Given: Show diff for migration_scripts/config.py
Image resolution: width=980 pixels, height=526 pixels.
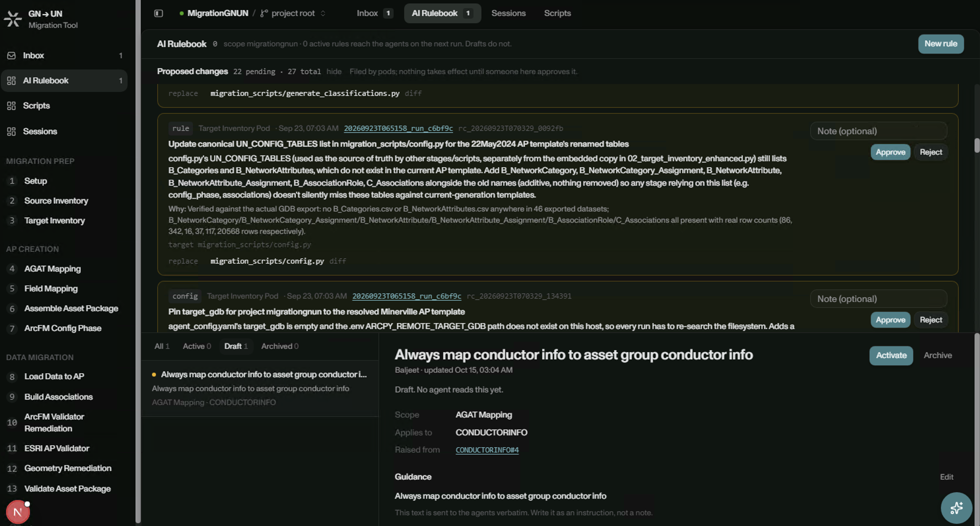Looking at the screenshot, I should pyautogui.click(x=337, y=261).
